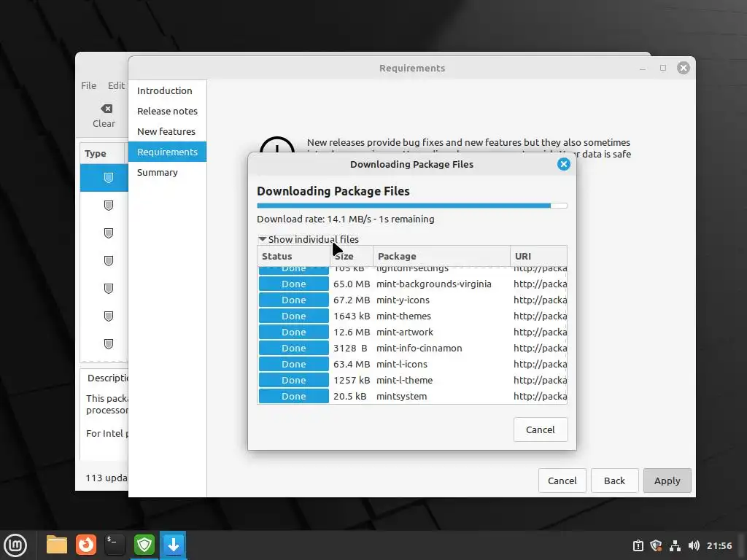This screenshot has width=747, height=560.
Task: Click Cancel in the Requirements window
Action: click(x=562, y=481)
